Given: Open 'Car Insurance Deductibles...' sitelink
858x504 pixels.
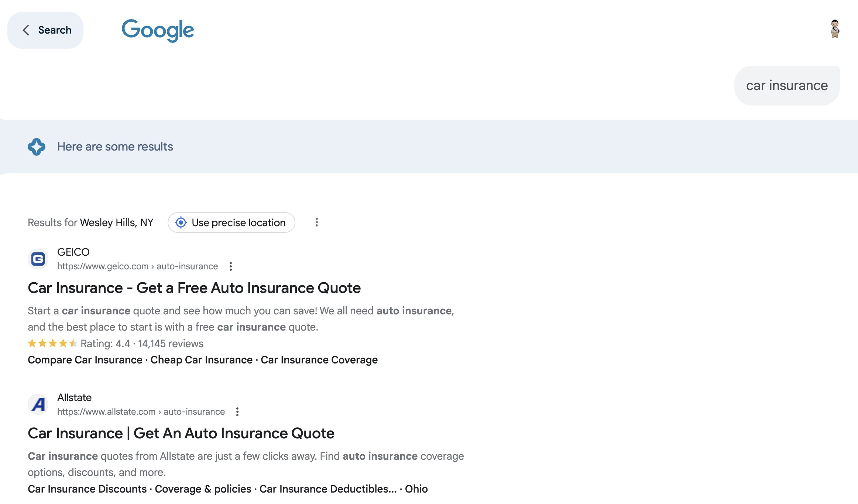Looking at the screenshot, I should [328, 489].
